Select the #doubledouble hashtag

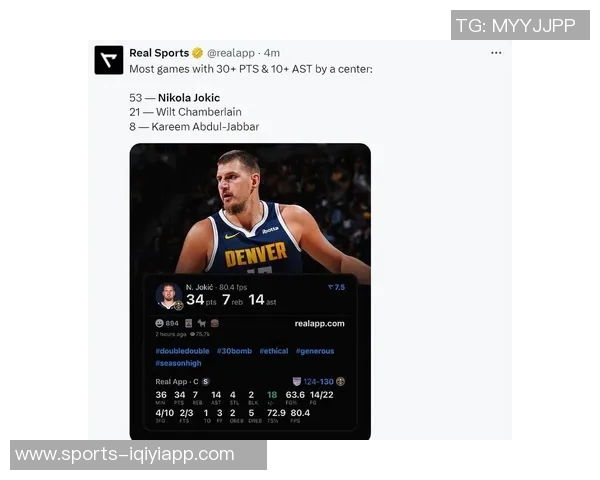pos(183,351)
